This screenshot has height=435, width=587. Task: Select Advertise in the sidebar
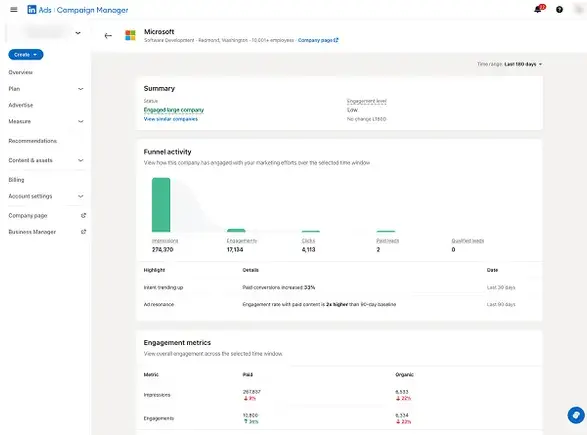21,105
